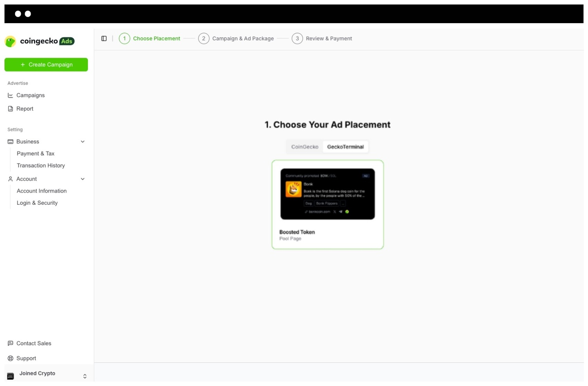Click the Business card icon
This screenshot has height=386, width=588.
click(x=11, y=142)
